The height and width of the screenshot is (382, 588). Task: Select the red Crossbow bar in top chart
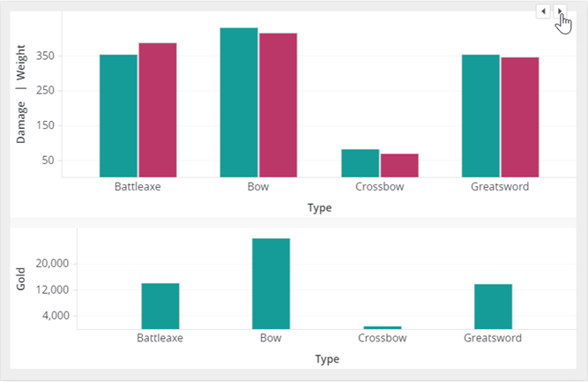tap(398, 165)
